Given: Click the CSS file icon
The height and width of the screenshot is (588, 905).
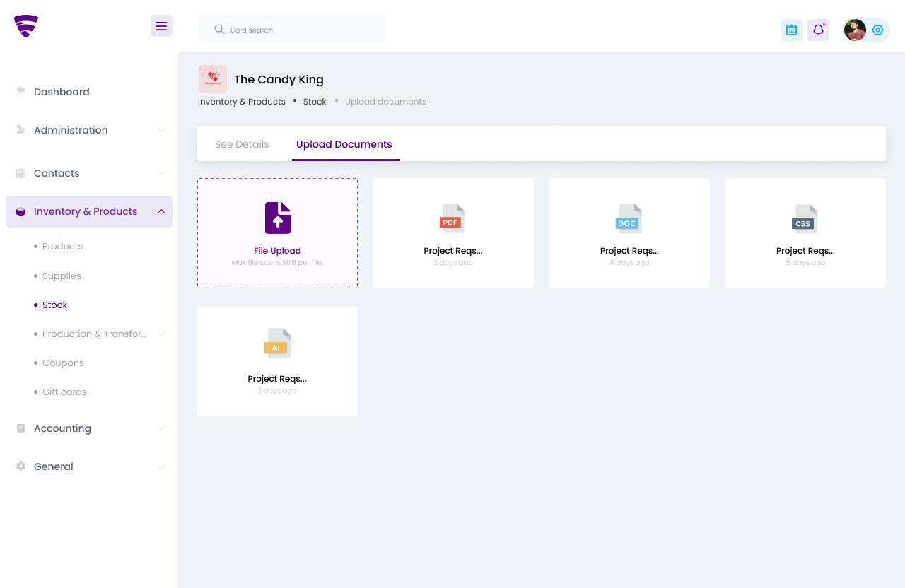Looking at the screenshot, I should point(804,219).
